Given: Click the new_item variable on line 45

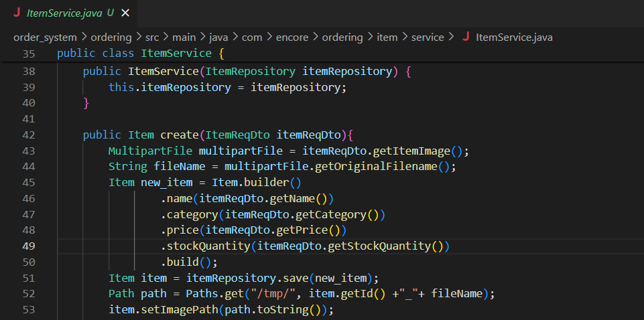Looking at the screenshot, I should point(166,183).
